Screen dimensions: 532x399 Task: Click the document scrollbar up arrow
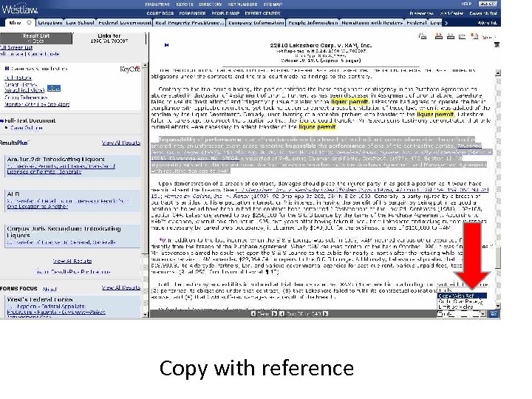[x=498, y=72]
